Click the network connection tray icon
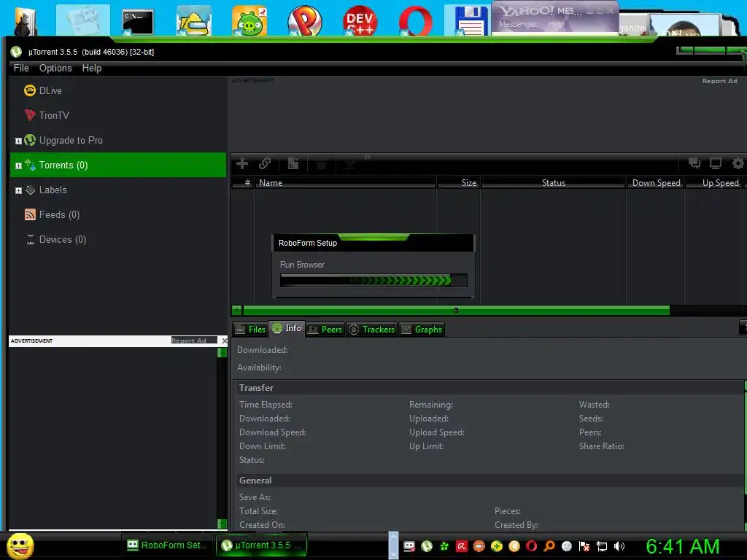 (x=602, y=546)
